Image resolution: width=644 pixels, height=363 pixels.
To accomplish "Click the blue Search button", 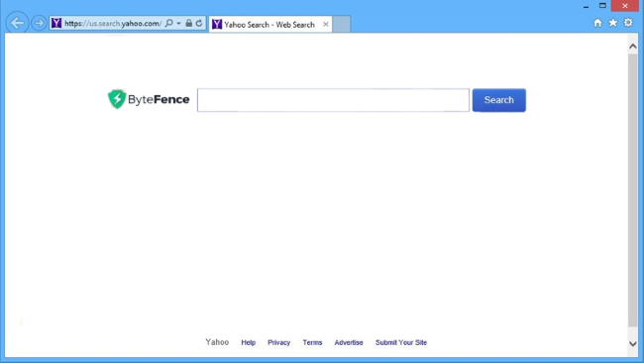I will (x=498, y=100).
